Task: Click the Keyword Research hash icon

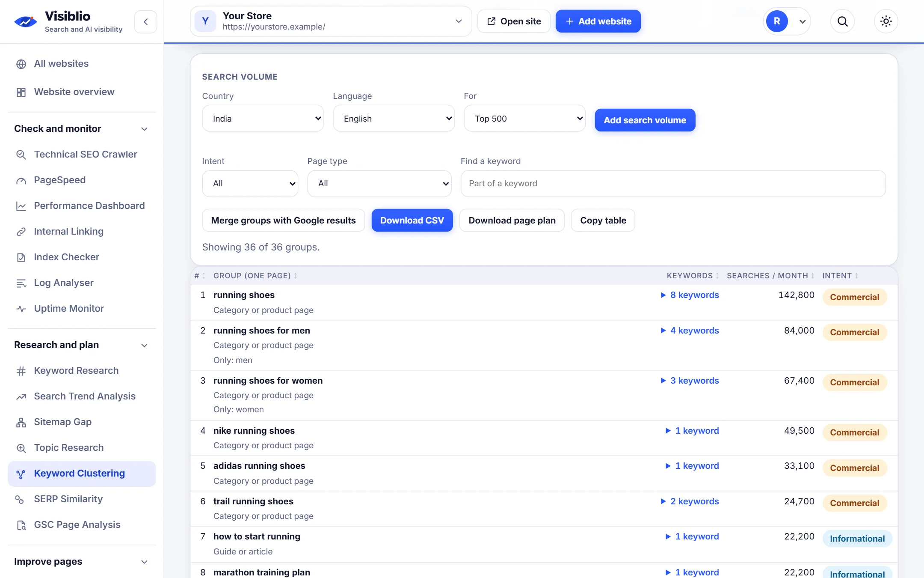Action: click(21, 371)
